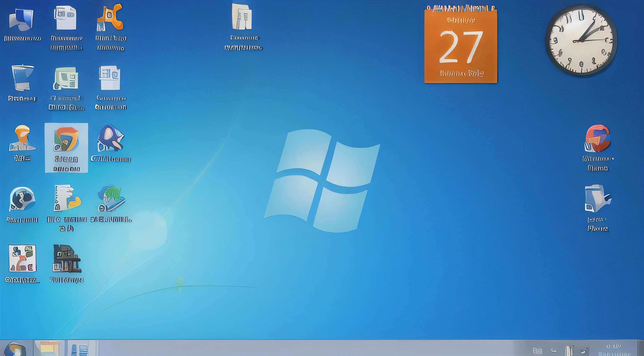Open the colorful paint picture shortcut
This screenshot has height=356, width=644.
click(22, 258)
